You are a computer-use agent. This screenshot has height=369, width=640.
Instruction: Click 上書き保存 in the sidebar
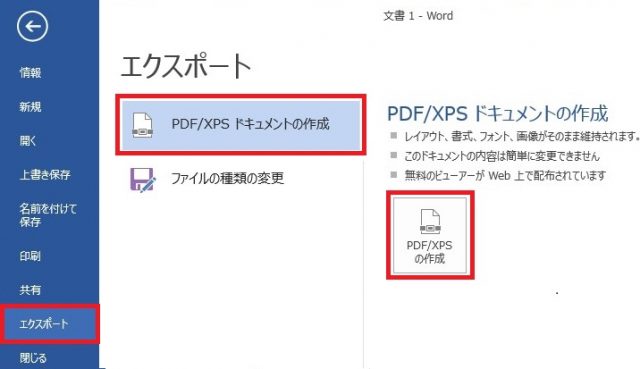(x=45, y=175)
